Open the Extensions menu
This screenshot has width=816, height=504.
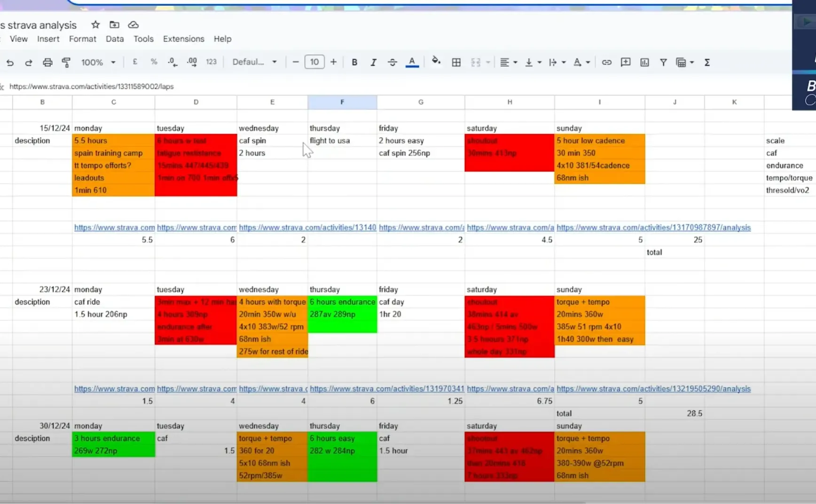184,39
